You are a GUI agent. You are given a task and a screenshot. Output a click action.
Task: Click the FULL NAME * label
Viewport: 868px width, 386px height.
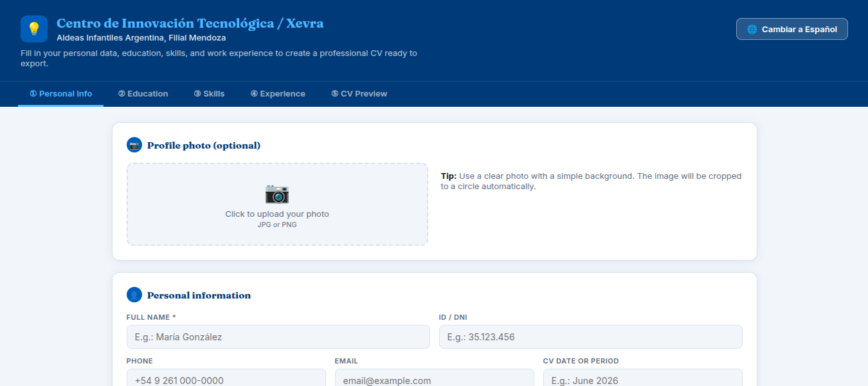[x=151, y=317]
